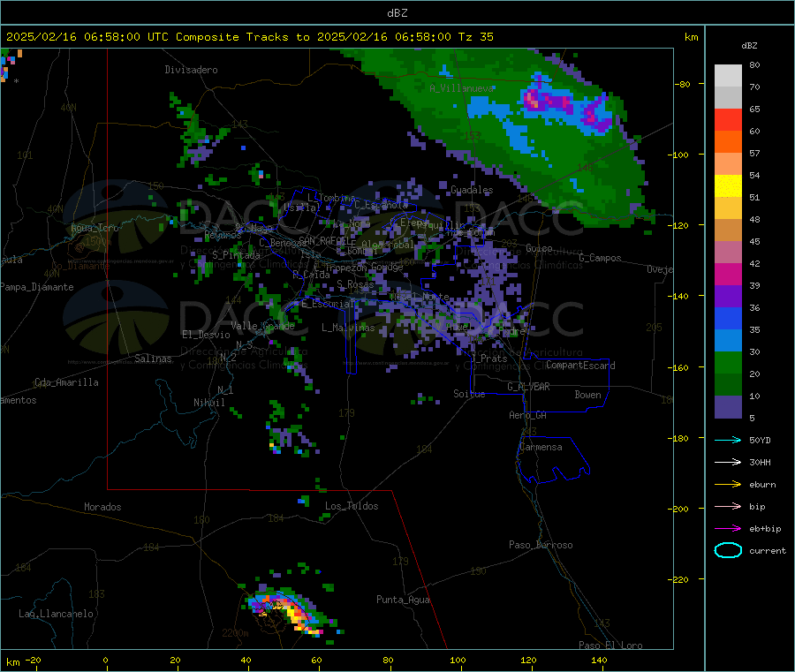Image resolution: width=795 pixels, height=672 pixels.
Task: Click the 'Carmensa' map label
Action: click(x=541, y=447)
